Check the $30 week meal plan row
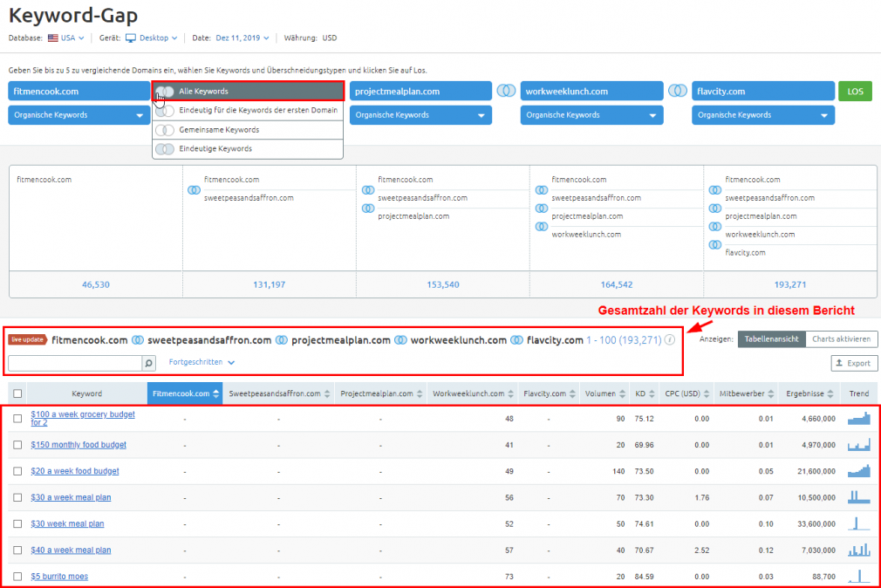 point(17,524)
